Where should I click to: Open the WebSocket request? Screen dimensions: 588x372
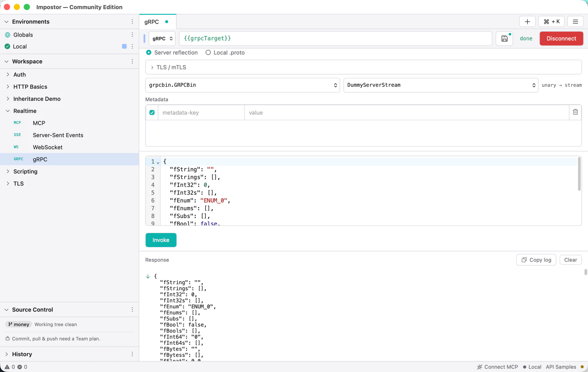(x=69, y=147)
